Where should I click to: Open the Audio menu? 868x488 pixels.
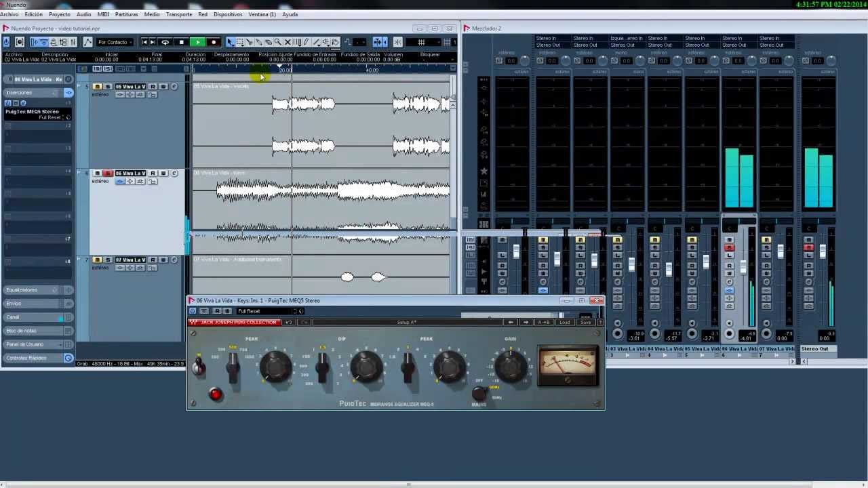[x=84, y=14]
